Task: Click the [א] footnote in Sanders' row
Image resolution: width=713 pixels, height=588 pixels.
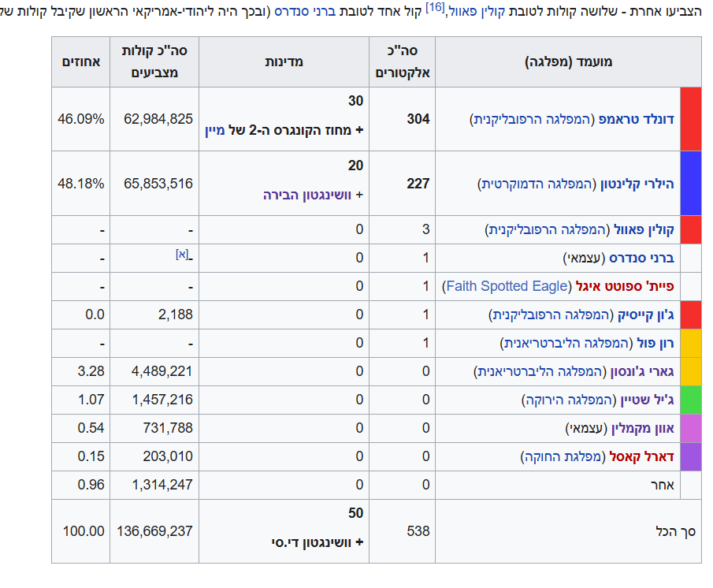Action: pyautogui.click(x=182, y=254)
